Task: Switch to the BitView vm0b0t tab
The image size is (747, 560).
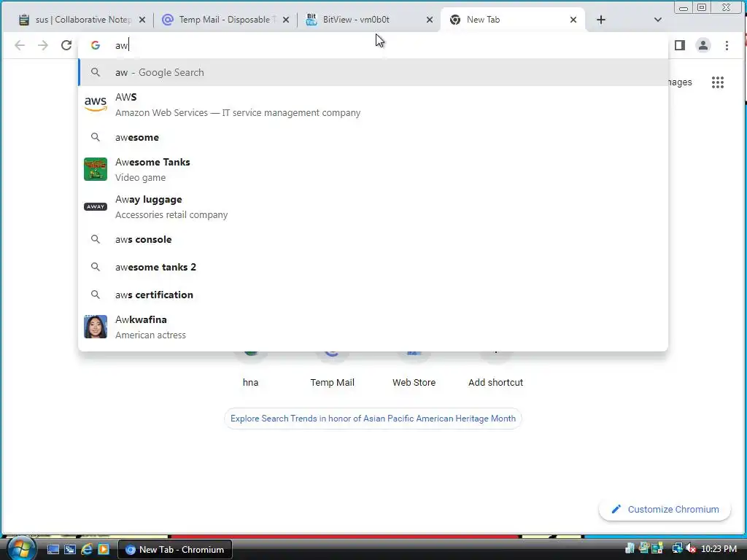Action: pyautogui.click(x=367, y=20)
